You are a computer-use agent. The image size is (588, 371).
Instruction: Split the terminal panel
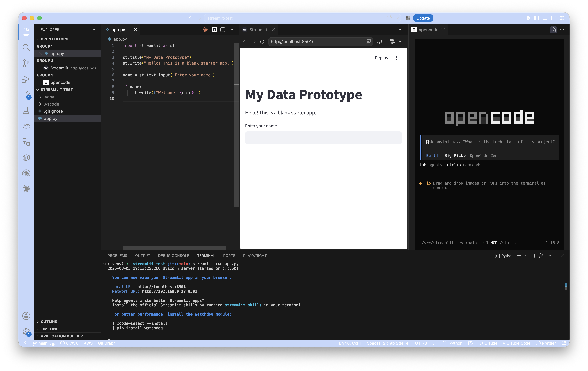tap(532, 256)
